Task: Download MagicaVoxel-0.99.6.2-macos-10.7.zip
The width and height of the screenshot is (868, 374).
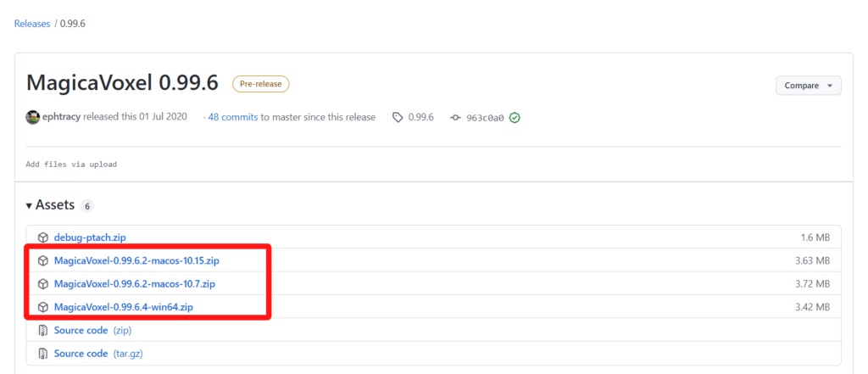Action: (x=135, y=284)
